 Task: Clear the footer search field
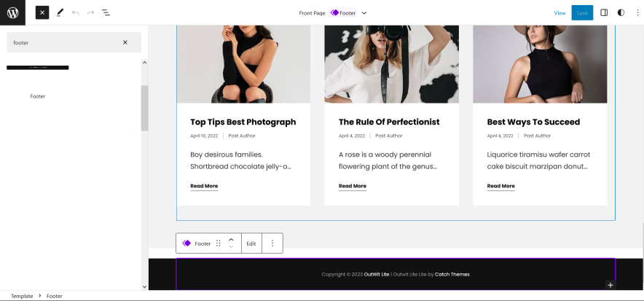tap(125, 42)
